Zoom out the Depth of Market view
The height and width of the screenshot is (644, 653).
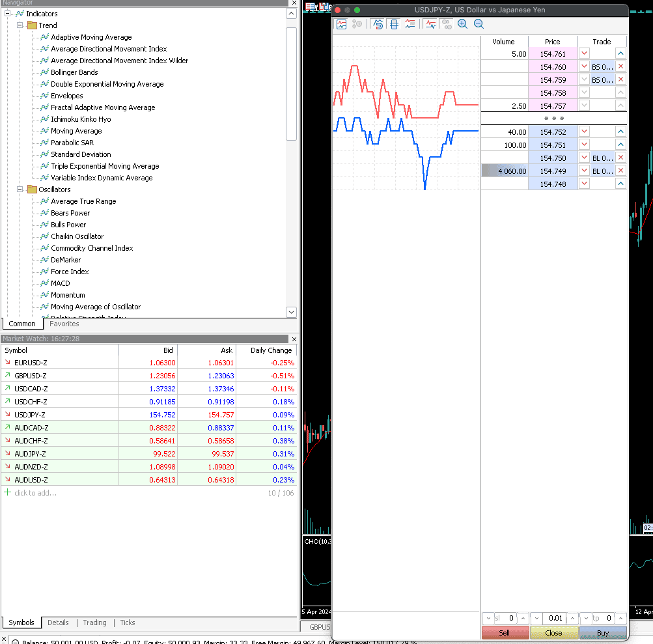[479, 24]
